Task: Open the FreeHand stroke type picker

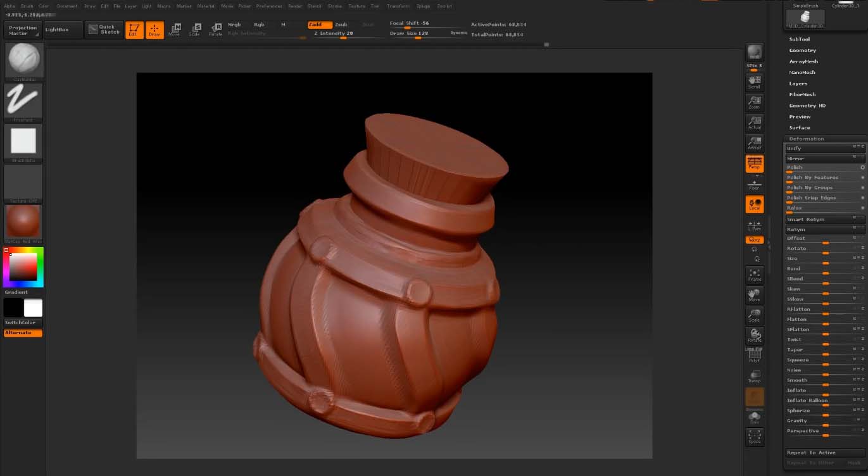Action: click(x=23, y=103)
